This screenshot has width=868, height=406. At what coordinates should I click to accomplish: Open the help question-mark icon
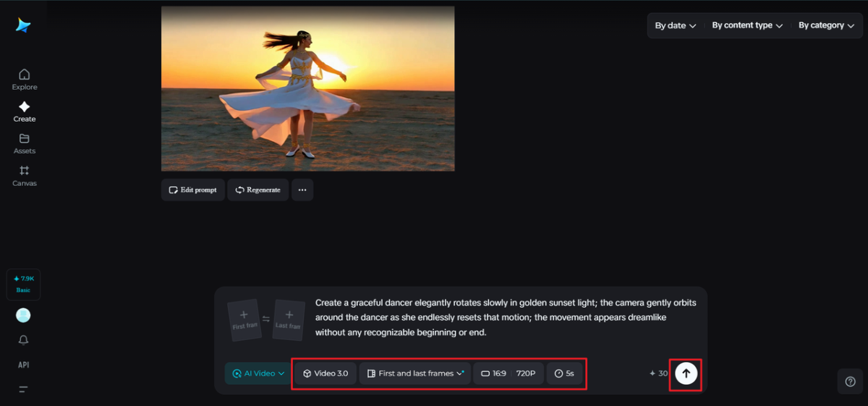point(850,381)
